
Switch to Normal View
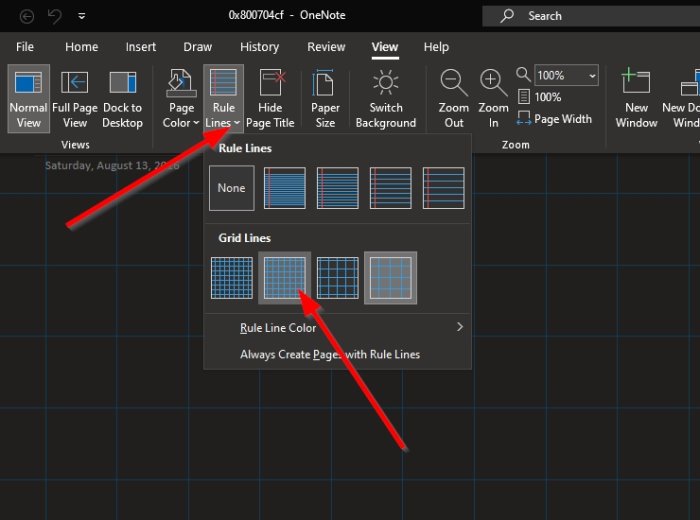(x=29, y=99)
